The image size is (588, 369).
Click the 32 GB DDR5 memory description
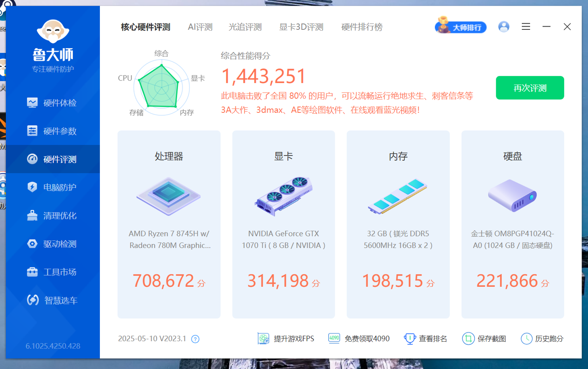coord(398,239)
